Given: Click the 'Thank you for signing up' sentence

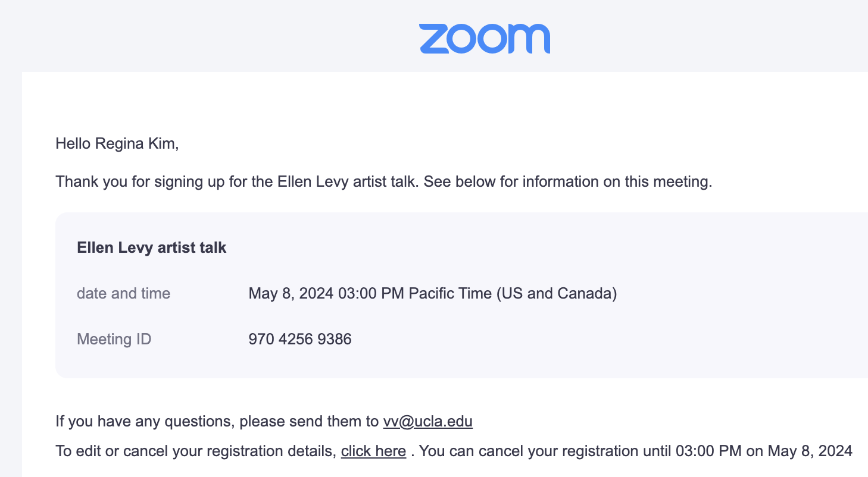Looking at the screenshot, I should pyautogui.click(x=239, y=181).
